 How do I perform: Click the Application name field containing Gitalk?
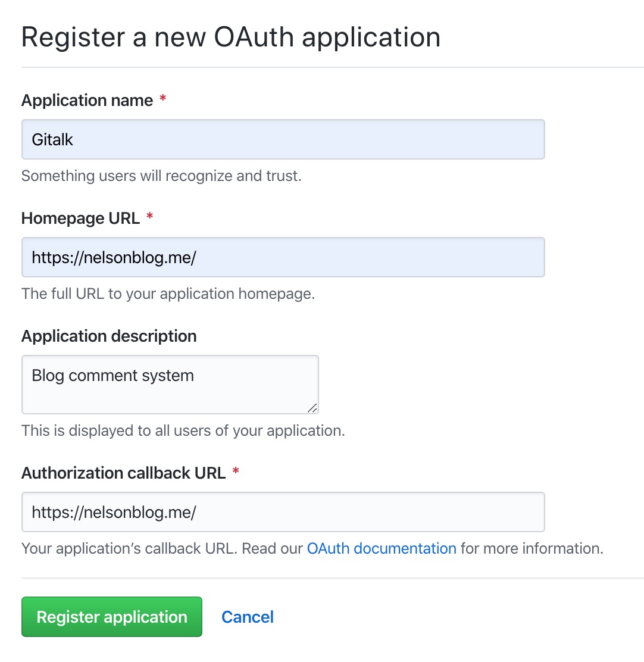[283, 139]
